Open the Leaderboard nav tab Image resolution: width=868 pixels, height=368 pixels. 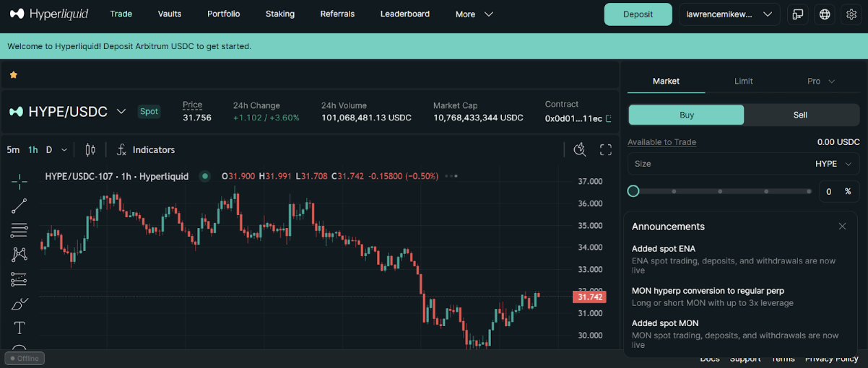[x=405, y=14]
